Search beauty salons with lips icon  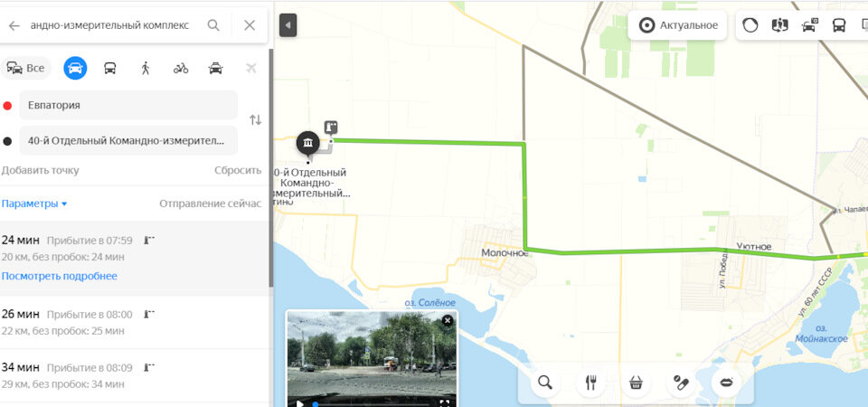[726, 383]
